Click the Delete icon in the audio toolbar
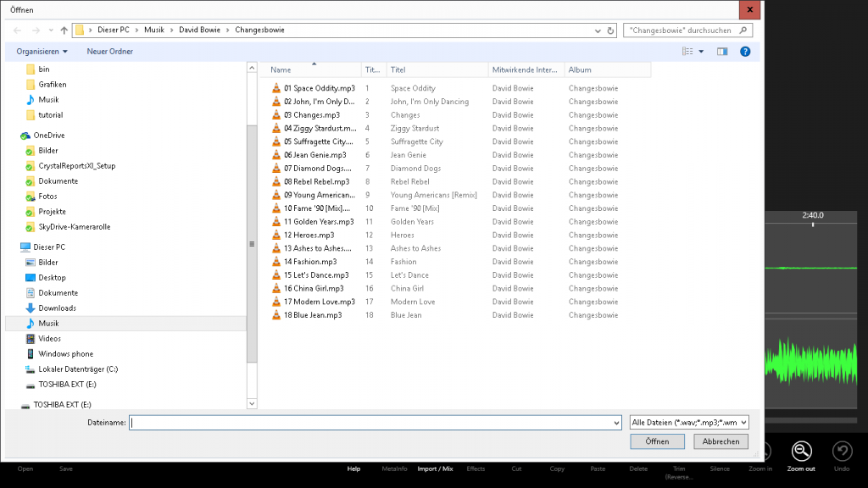 coord(638,469)
